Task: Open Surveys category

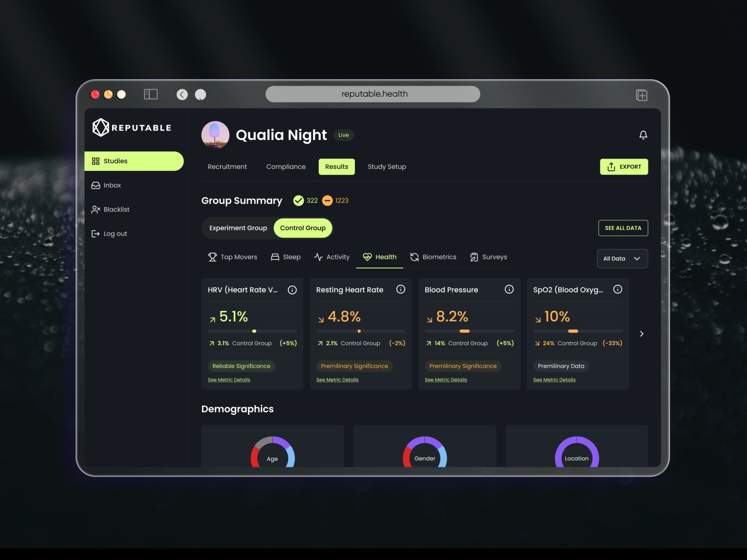Action: (488, 257)
